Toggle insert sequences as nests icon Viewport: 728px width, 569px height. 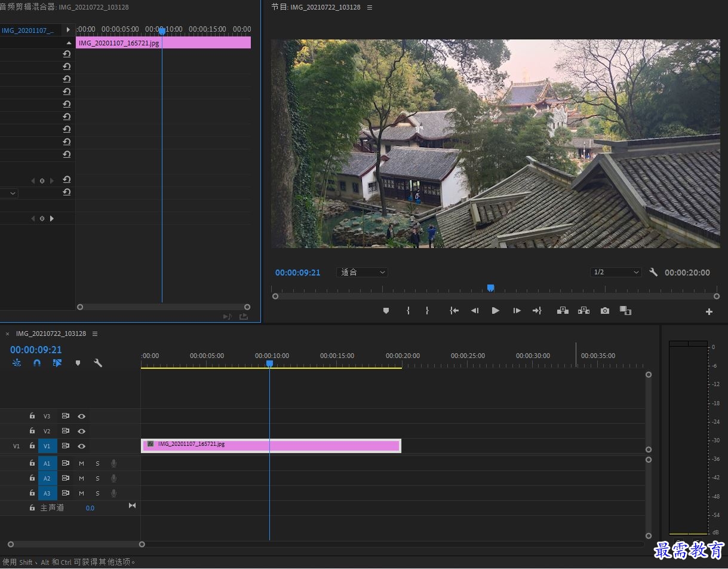point(17,363)
